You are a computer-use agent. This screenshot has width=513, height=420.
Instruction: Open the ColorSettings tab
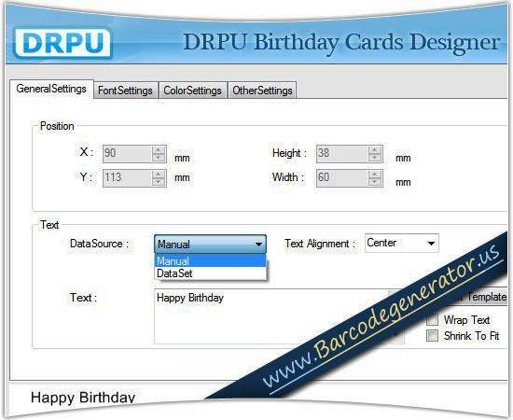[x=192, y=91]
